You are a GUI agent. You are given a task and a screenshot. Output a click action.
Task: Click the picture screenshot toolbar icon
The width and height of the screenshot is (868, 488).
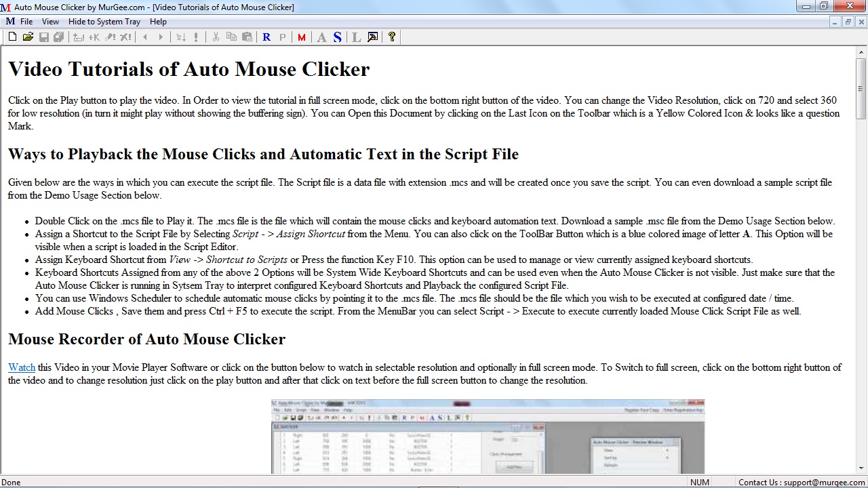(x=372, y=37)
